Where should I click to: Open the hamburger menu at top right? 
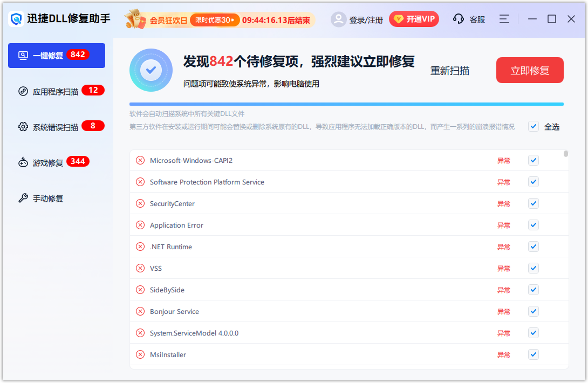504,18
